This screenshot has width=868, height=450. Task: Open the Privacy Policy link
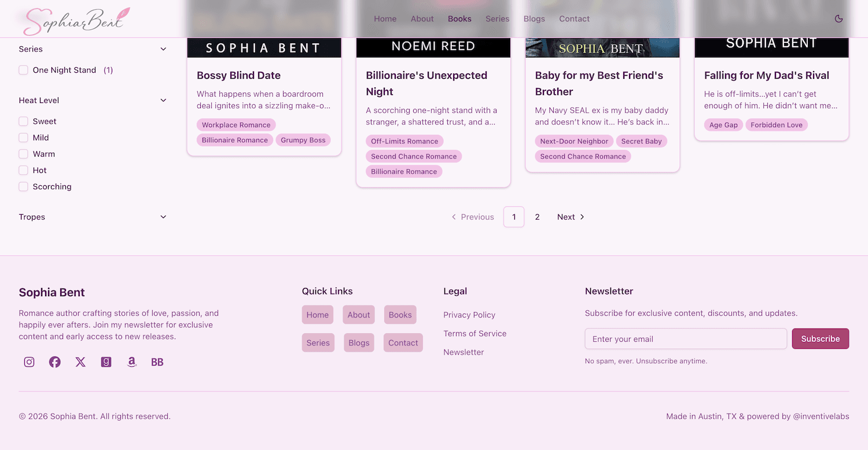click(x=469, y=315)
